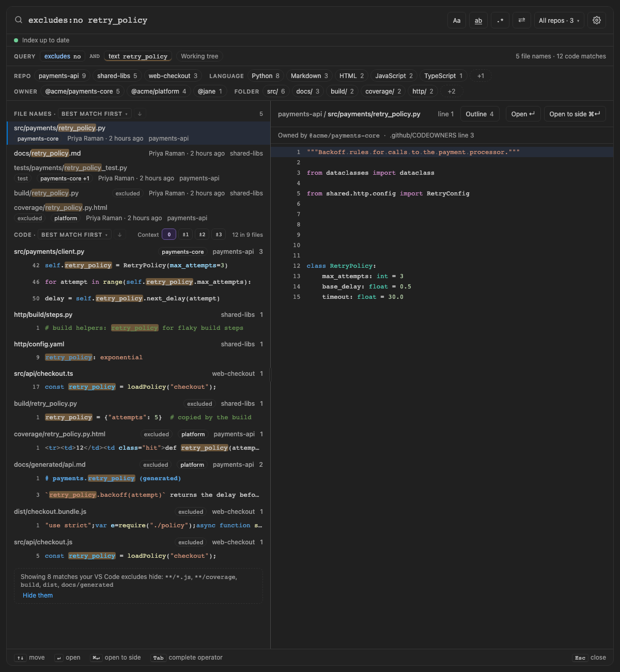Click 'excluded' tag on build/retry_policy.py code result
Viewport: 620px width, 672px height.
[200, 404]
